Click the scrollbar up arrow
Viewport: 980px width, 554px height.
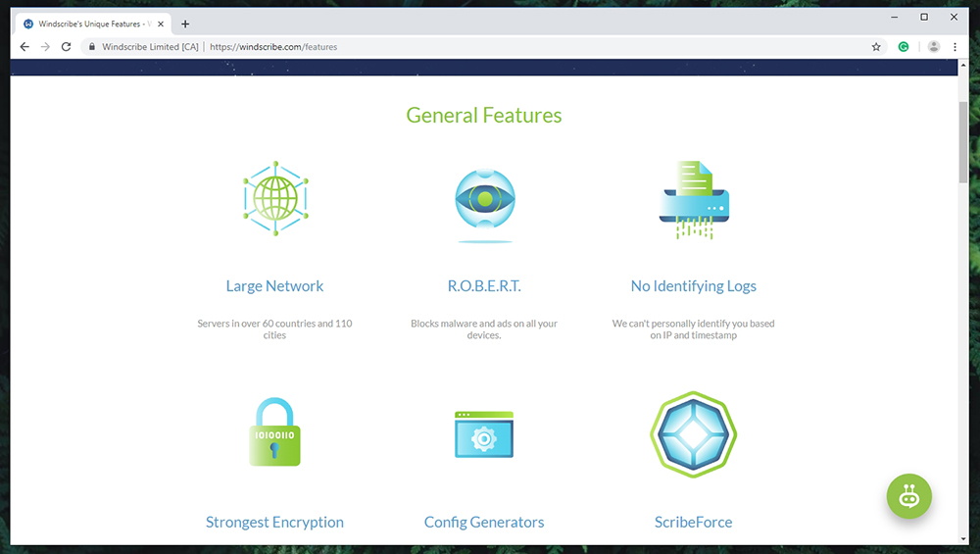coord(963,65)
